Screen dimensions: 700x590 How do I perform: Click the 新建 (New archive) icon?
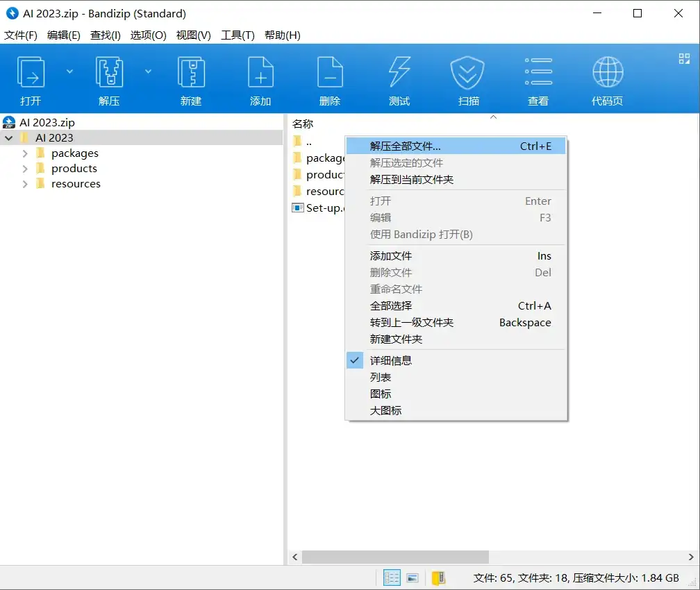coord(191,78)
